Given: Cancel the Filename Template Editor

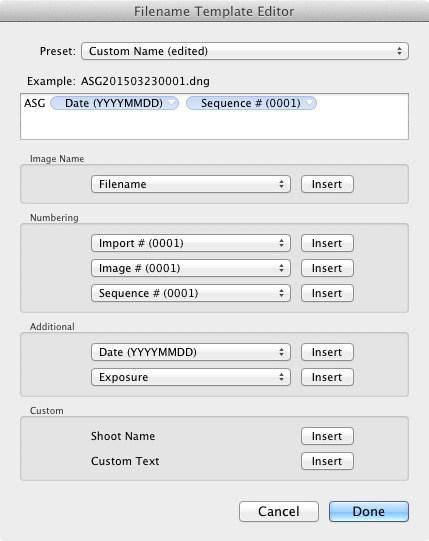Looking at the screenshot, I should pyautogui.click(x=279, y=511).
